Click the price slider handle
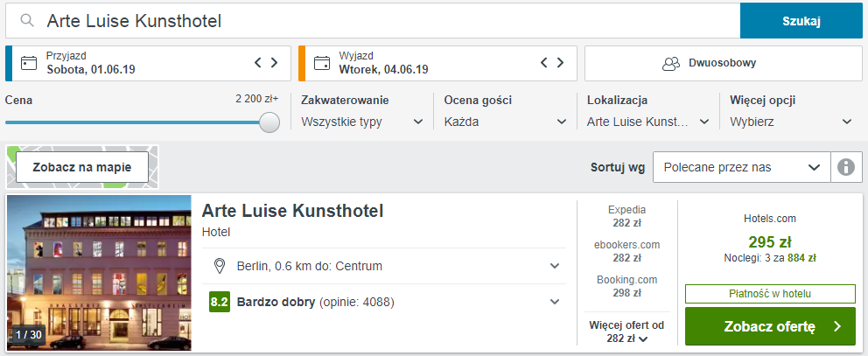This screenshot has width=868, height=356. (x=269, y=122)
